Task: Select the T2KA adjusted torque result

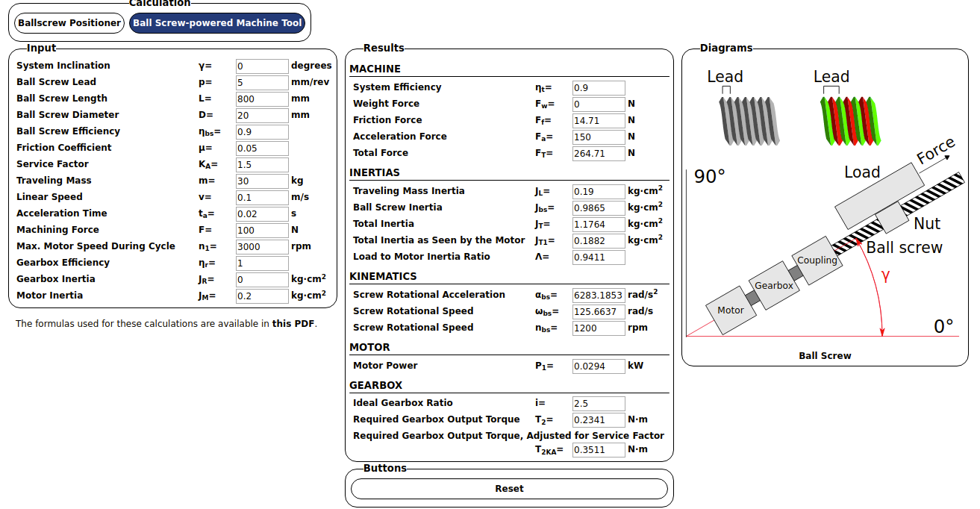Action: click(599, 450)
